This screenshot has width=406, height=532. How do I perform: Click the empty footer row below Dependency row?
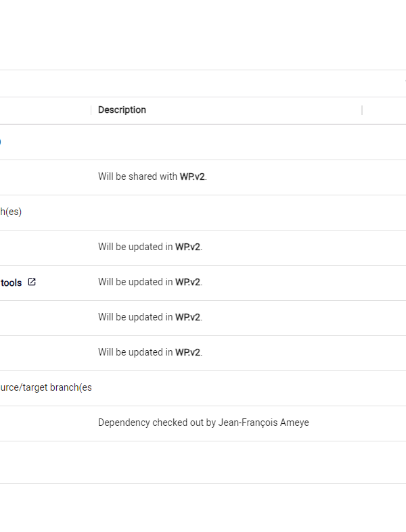(x=203, y=462)
